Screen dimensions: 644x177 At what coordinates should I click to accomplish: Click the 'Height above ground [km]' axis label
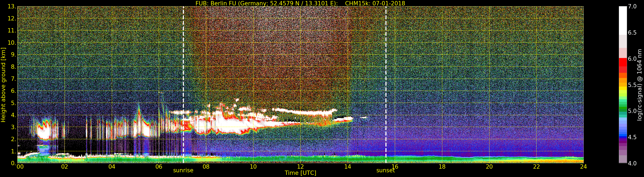3,85
